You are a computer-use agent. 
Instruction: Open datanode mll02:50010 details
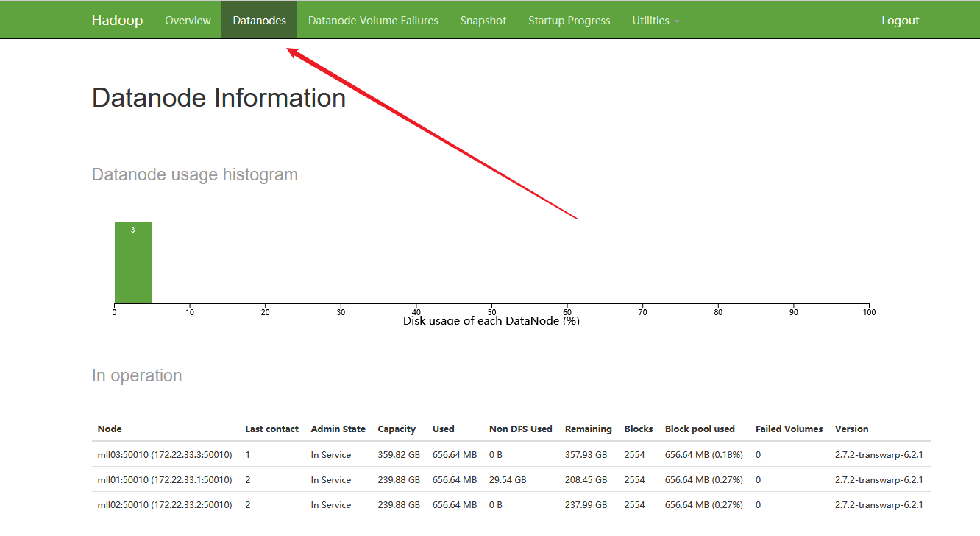[x=163, y=504]
